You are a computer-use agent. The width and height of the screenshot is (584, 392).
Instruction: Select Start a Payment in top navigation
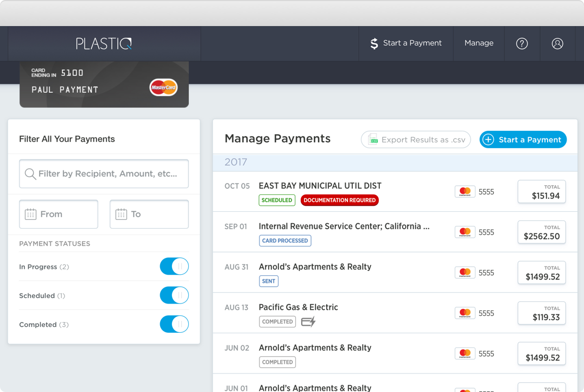[405, 43]
